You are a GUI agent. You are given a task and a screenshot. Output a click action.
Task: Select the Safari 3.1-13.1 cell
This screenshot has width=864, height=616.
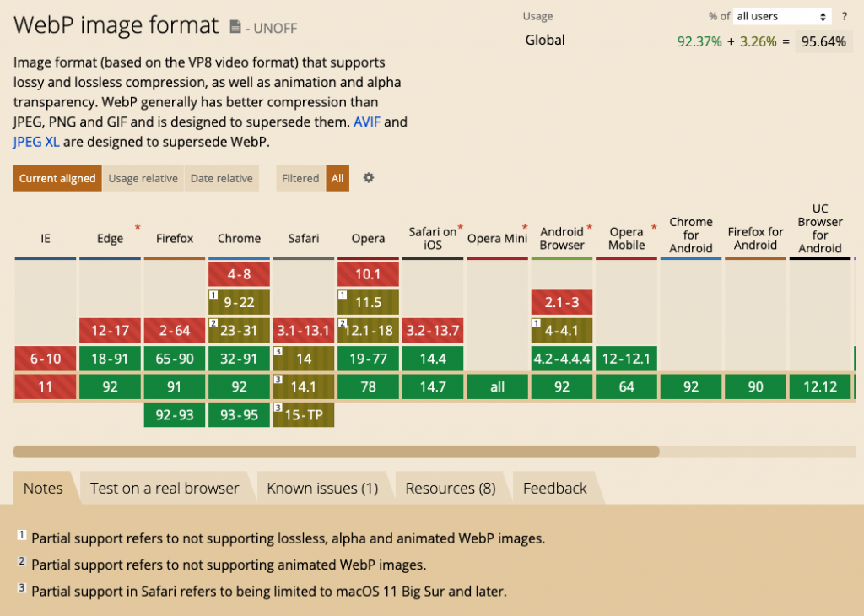pyautogui.click(x=304, y=331)
